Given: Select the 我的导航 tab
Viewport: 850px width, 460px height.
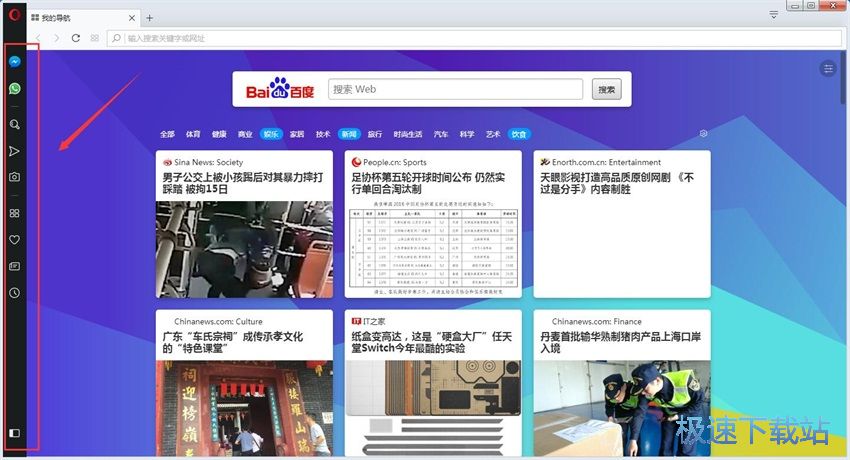Looking at the screenshot, I should coord(83,18).
